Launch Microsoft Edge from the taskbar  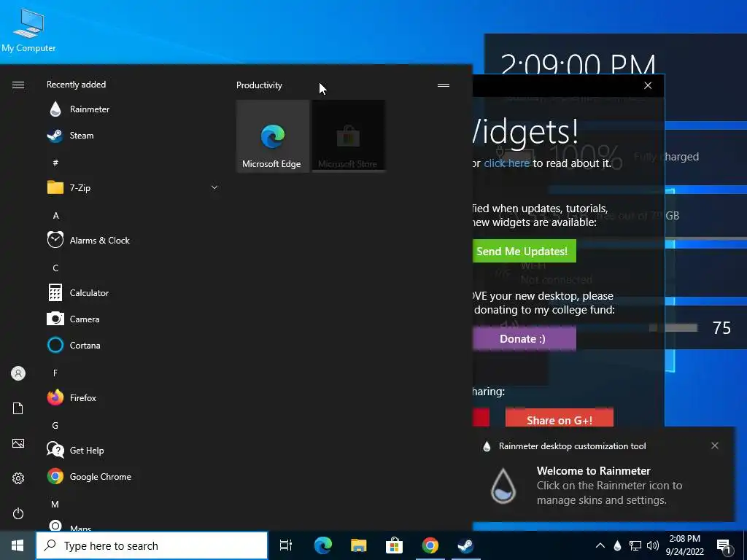coord(322,545)
